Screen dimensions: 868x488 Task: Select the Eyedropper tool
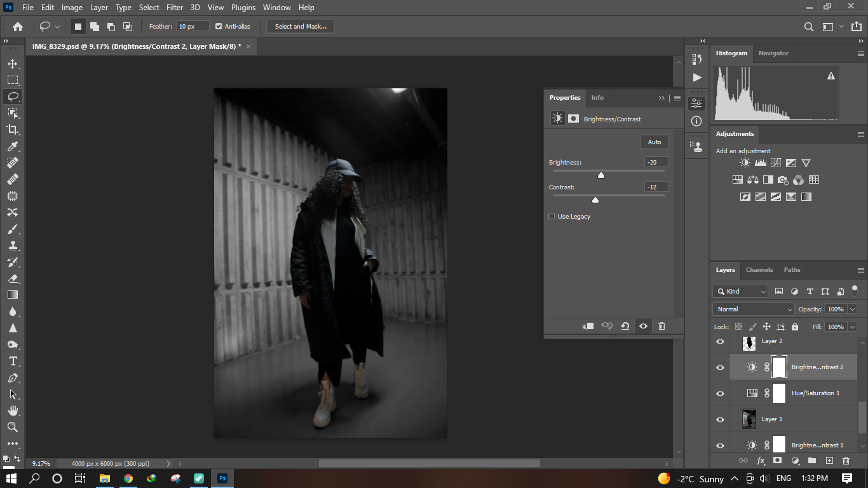(x=13, y=146)
